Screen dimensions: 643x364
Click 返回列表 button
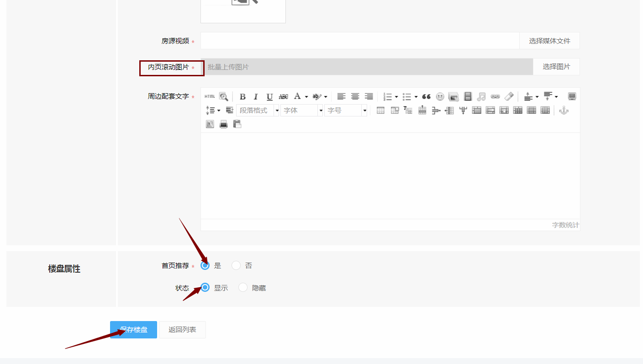[x=182, y=330]
